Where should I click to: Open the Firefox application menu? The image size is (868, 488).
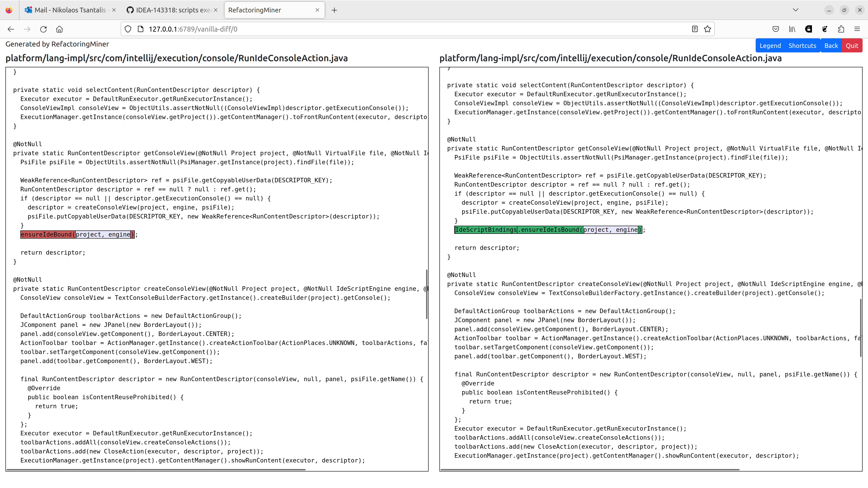(858, 29)
